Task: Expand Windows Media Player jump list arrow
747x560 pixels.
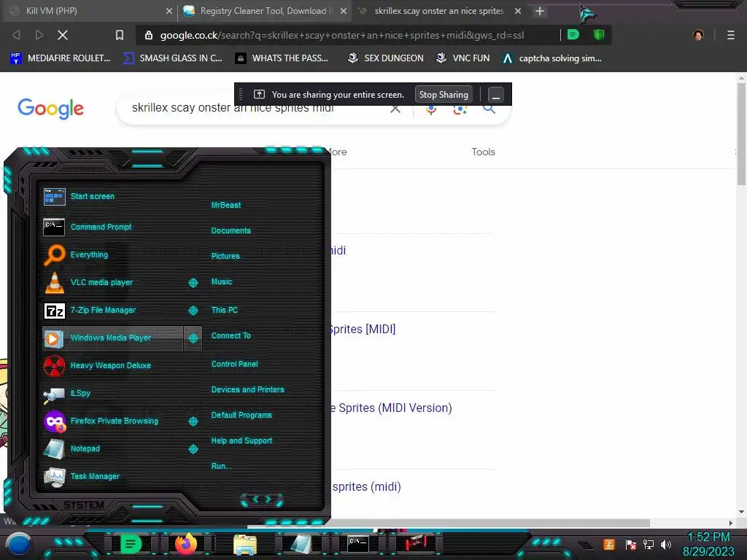Action: tap(193, 338)
